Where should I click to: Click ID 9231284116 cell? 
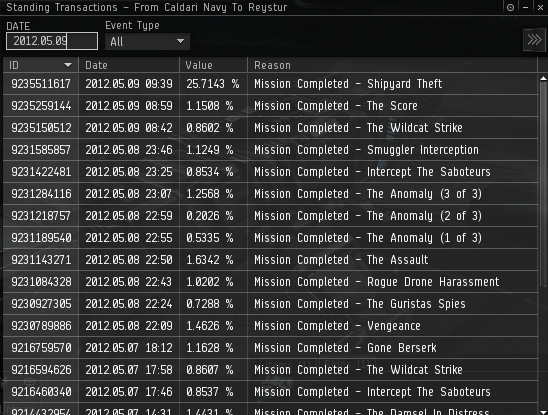[41, 194]
